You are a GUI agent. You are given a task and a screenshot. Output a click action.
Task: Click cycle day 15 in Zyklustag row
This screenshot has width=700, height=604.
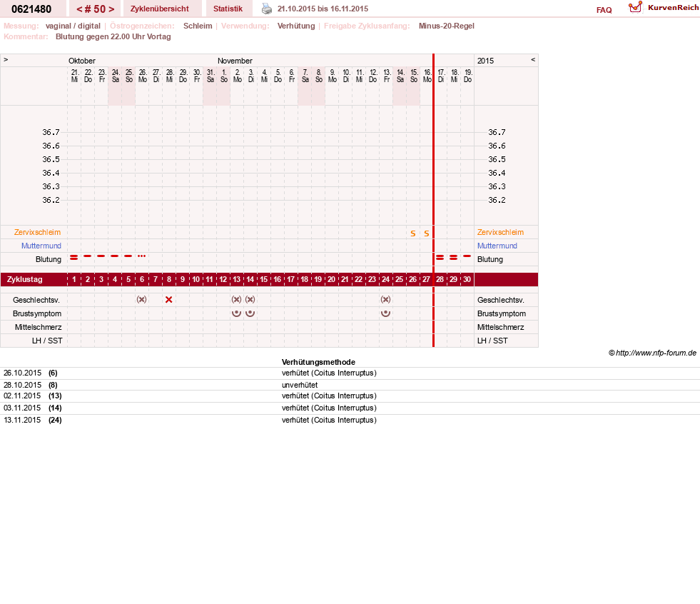[x=264, y=280]
